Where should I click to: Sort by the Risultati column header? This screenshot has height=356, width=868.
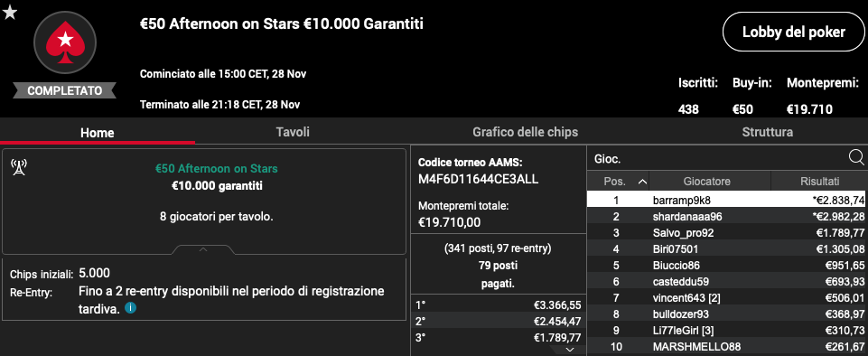tap(819, 181)
